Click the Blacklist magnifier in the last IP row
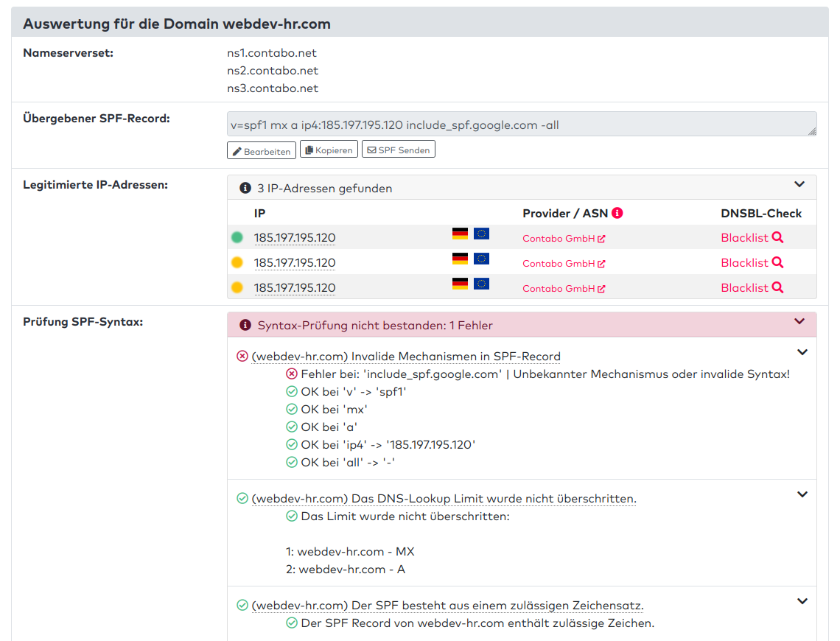Viewport: 840px width, 641px height. (777, 288)
